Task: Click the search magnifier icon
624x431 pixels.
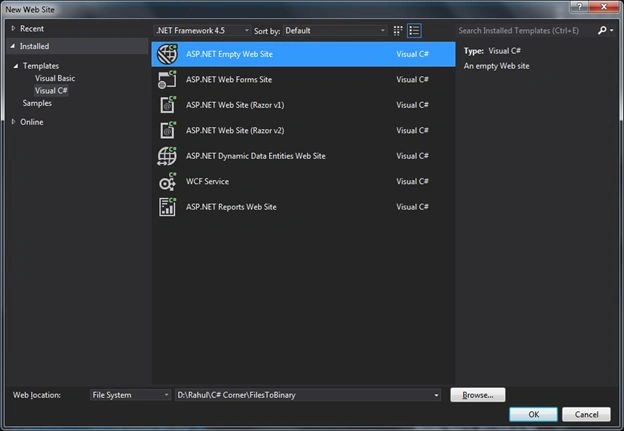Action: pyautogui.click(x=602, y=30)
